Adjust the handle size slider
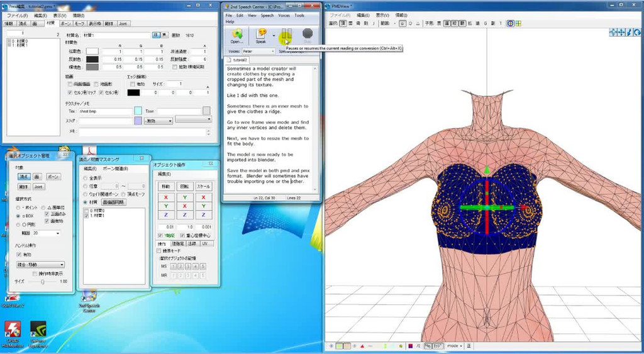644x354 pixels. click(x=42, y=282)
